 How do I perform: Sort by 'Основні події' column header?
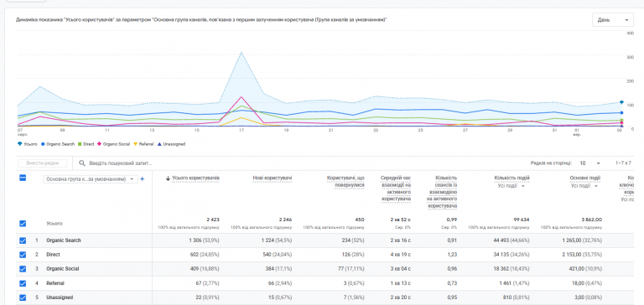click(585, 178)
